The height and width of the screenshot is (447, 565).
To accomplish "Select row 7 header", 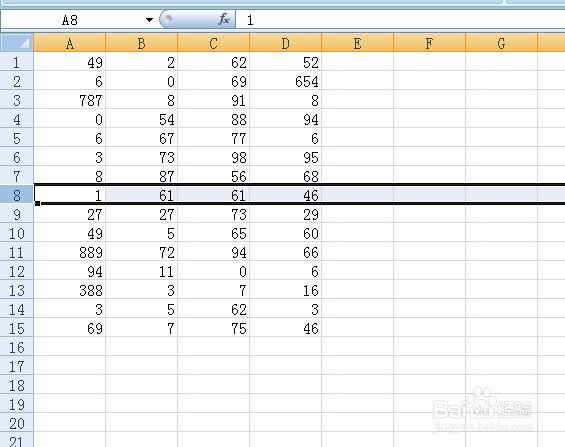I will 17,176.
